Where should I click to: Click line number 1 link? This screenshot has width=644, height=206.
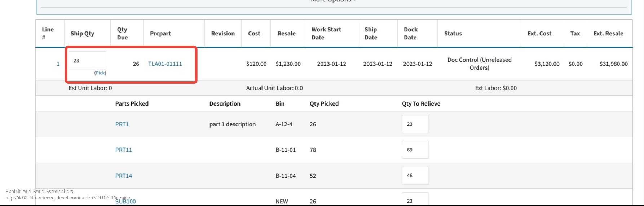(58, 64)
